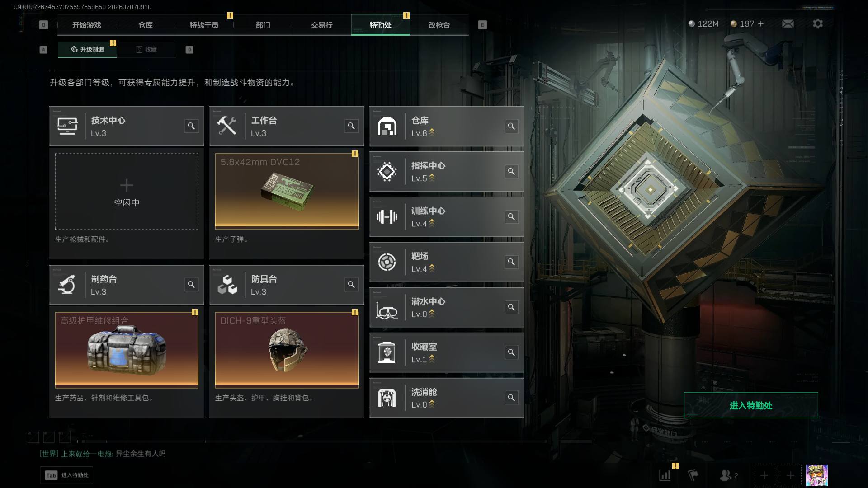This screenshot has height=488, width=868.
Task: Click magnifier on 技术中心 panel
Action: (191, 126)
